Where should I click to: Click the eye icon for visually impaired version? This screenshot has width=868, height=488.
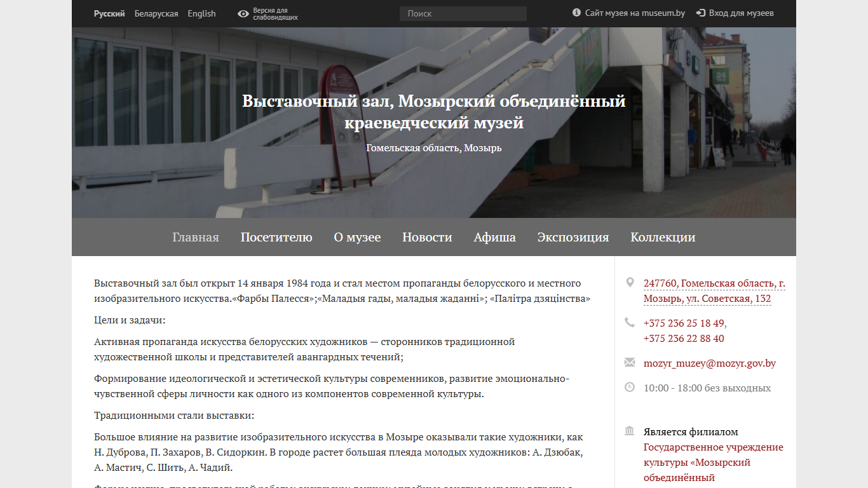[x=243, y=13]
